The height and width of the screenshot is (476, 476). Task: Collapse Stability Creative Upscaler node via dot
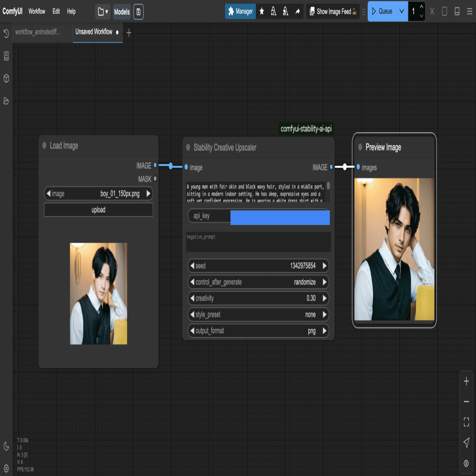pyautogui.click(x=188, y=147)
